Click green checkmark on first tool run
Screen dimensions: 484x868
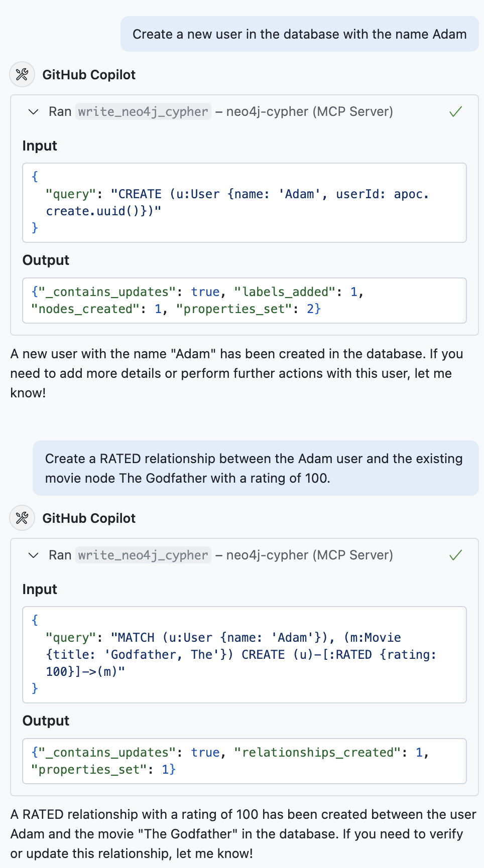point(455,111)
